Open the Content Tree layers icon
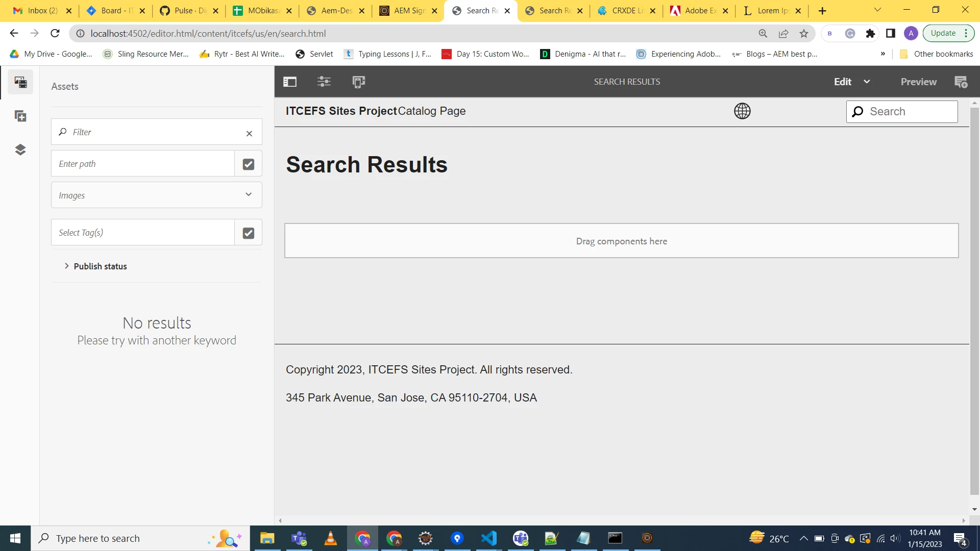 tap(20, 149)
